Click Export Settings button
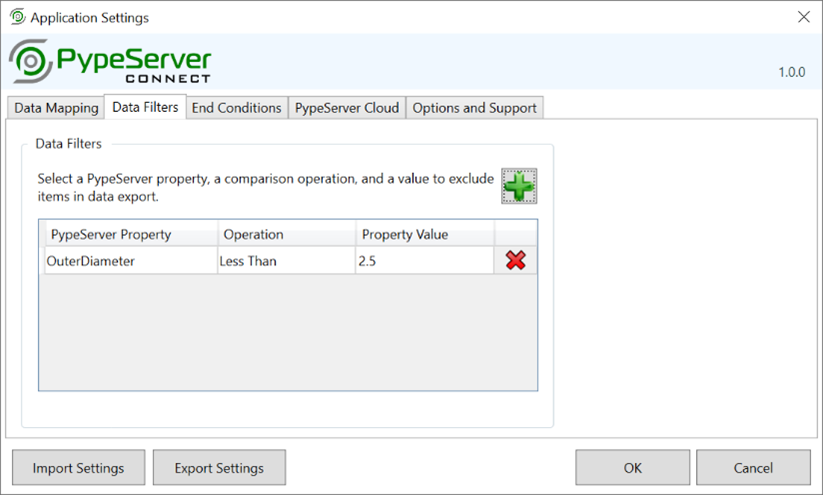This screenshot has height=495, width=823. (219, 467)
